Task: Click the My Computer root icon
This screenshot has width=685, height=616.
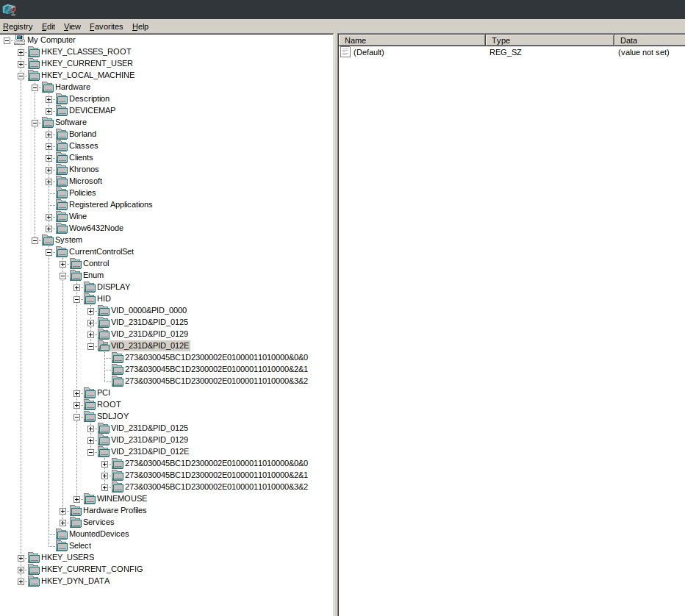Action: point(20,40)
